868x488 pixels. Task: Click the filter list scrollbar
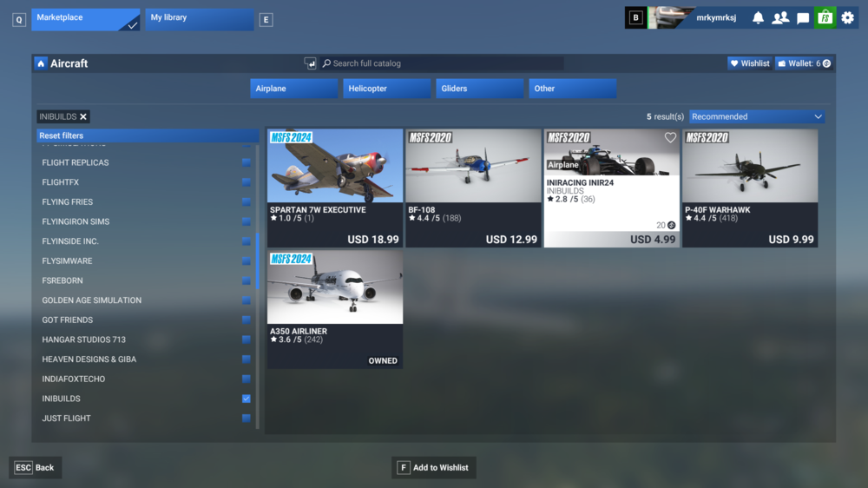tap(257, 260)
